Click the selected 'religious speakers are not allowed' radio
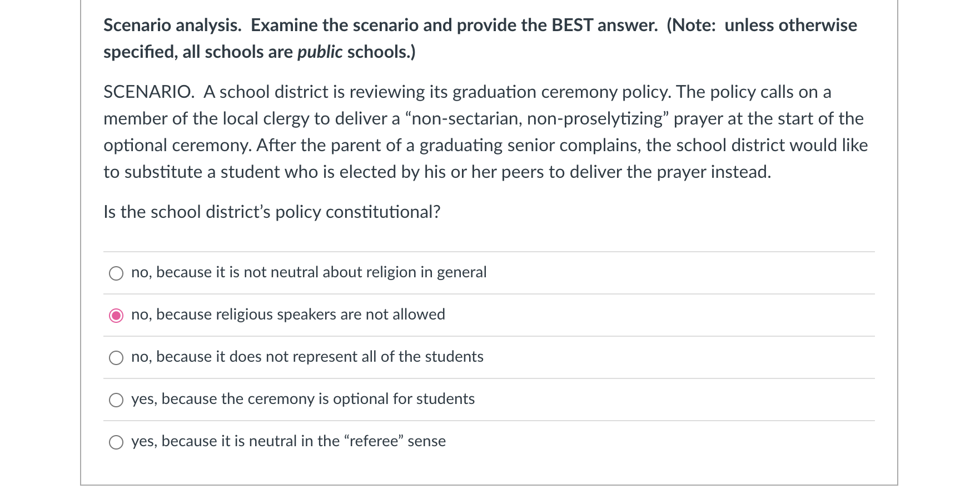The height and width of the screenshot is (494, 980). pos(116,316)
